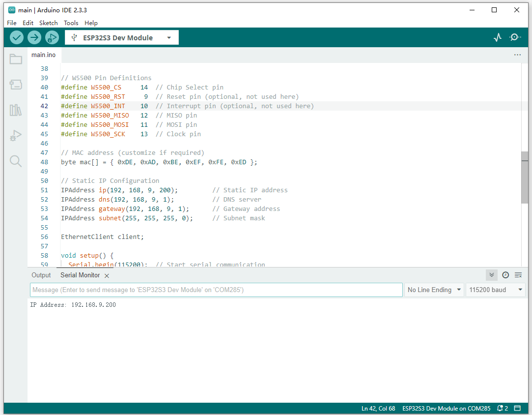Open the Search sidebar panel
The width and height of the screenshot is (532, 415).
tap(16, 161)
